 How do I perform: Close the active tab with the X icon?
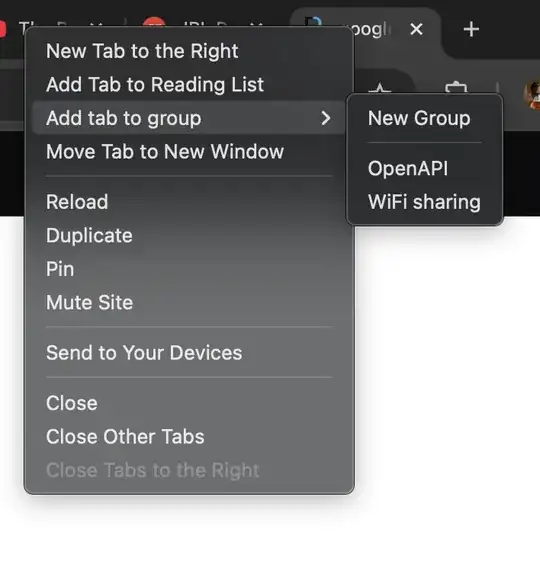tap(416, 29)
